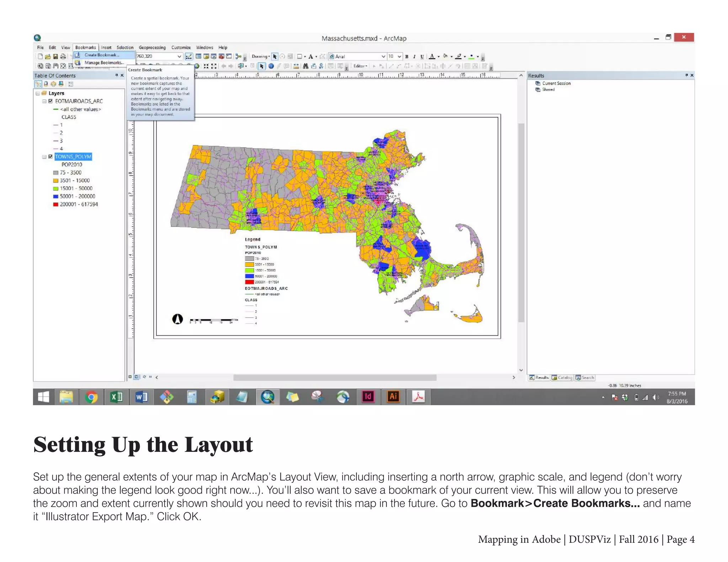Click the New document icon

tap(40, 56)
